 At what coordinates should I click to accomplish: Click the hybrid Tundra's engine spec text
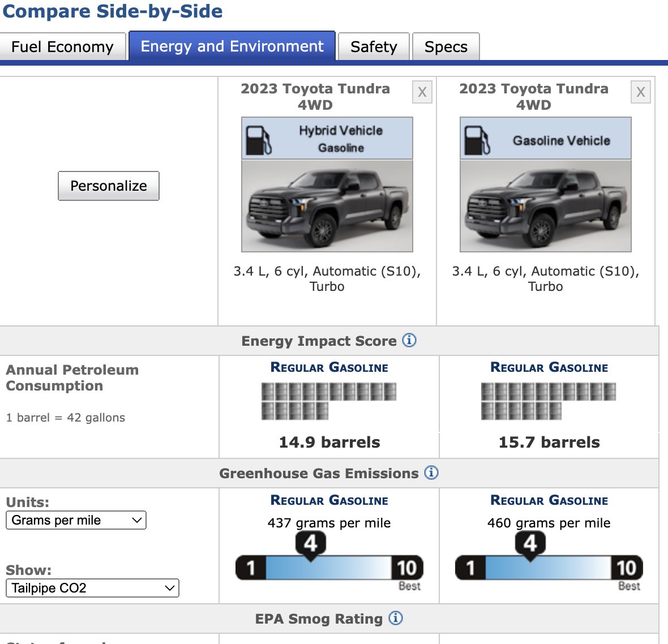(327, 278)
